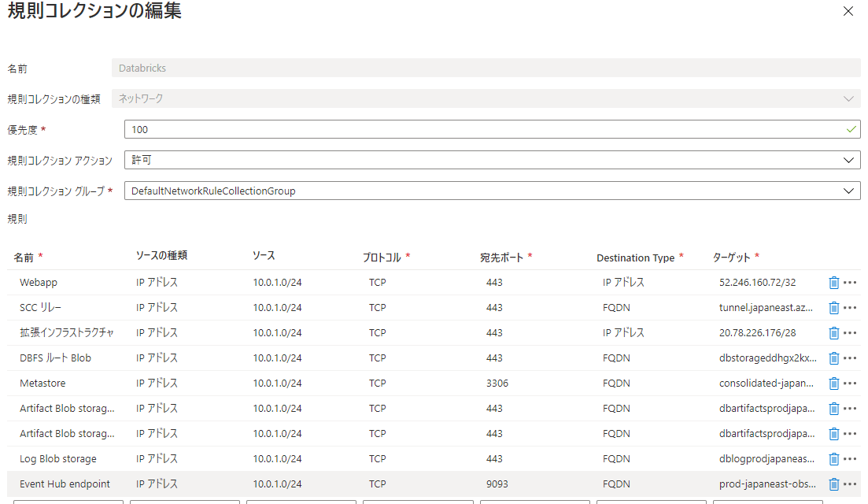Click port 443 in Webapp row
This screenshot has height=504, width=868.
[494, 283]
